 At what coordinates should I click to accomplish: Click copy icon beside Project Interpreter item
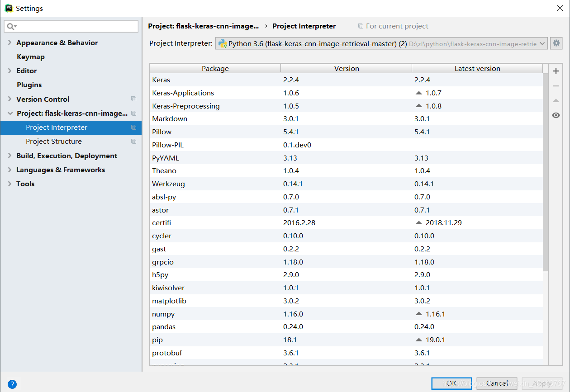coord(133,127)
